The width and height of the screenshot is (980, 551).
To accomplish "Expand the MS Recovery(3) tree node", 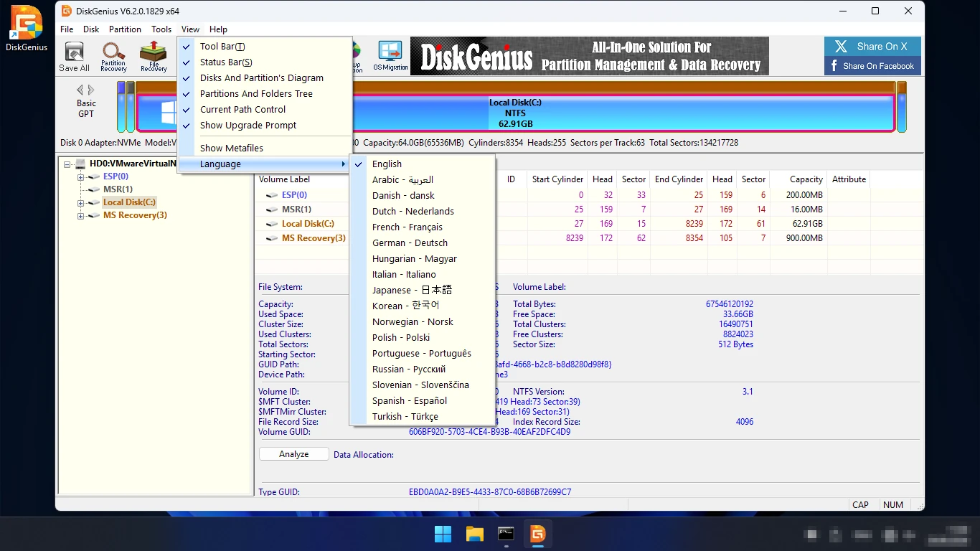I will [x=80, y=215].
